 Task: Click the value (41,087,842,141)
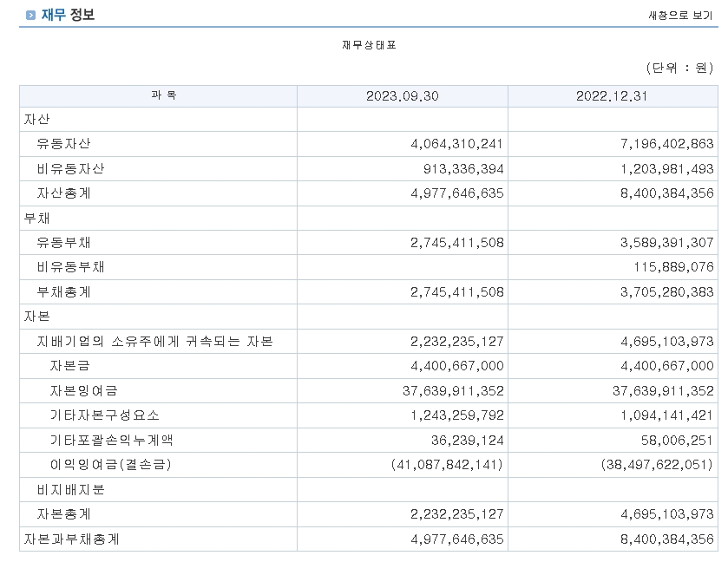[447, 465]
